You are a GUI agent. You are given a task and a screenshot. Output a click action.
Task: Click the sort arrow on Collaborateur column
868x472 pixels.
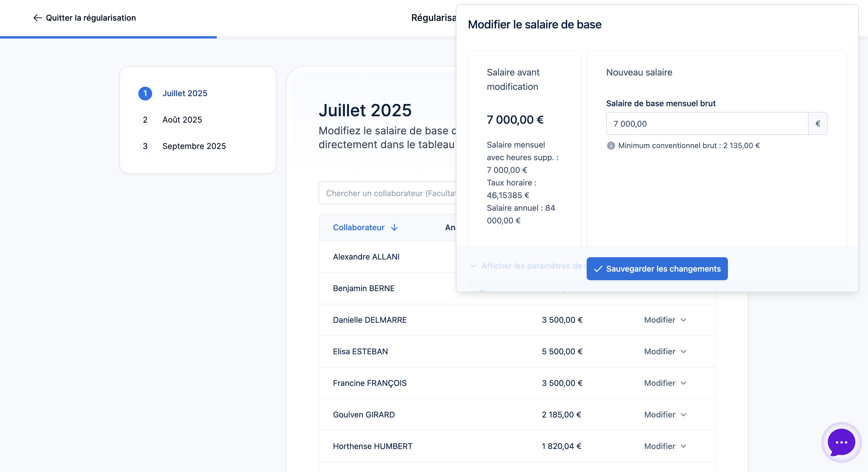pos(394,228)
